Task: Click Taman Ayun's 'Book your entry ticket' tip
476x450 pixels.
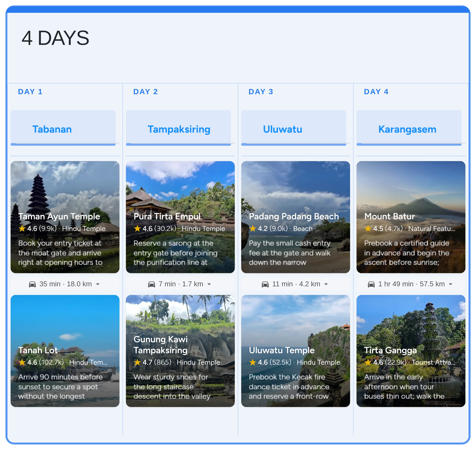Action: pyautogui.click(x=60, y=253)
